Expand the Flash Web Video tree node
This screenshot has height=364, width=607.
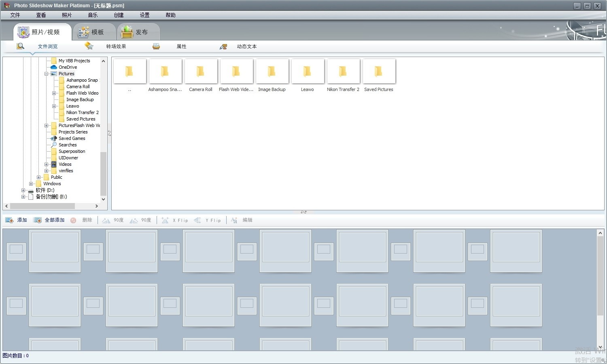pos(54,93)
